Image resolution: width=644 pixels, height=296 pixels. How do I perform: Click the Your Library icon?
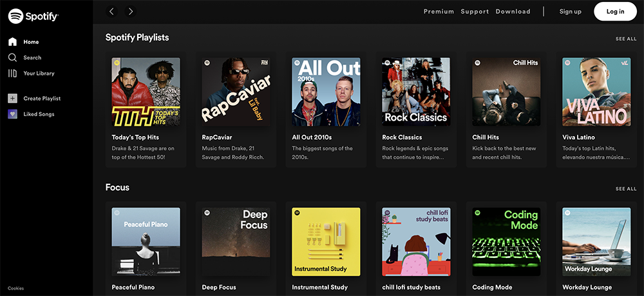(x=13, y=73)
